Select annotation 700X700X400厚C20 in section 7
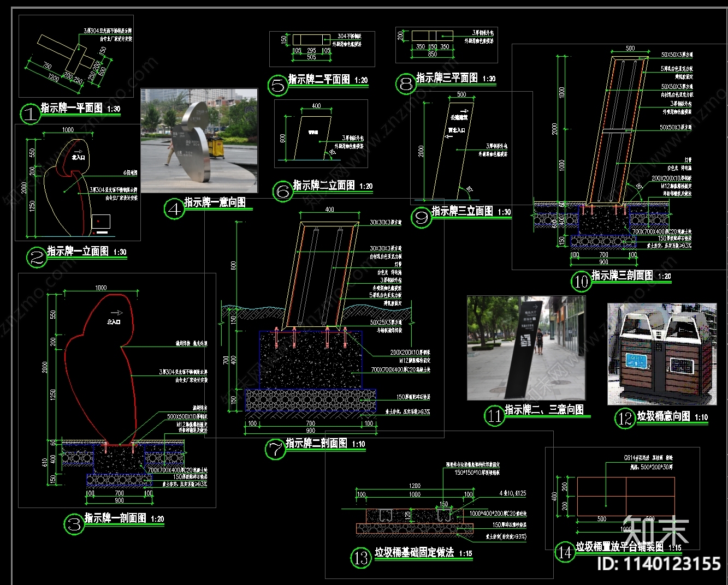 [x=400, y=370]
